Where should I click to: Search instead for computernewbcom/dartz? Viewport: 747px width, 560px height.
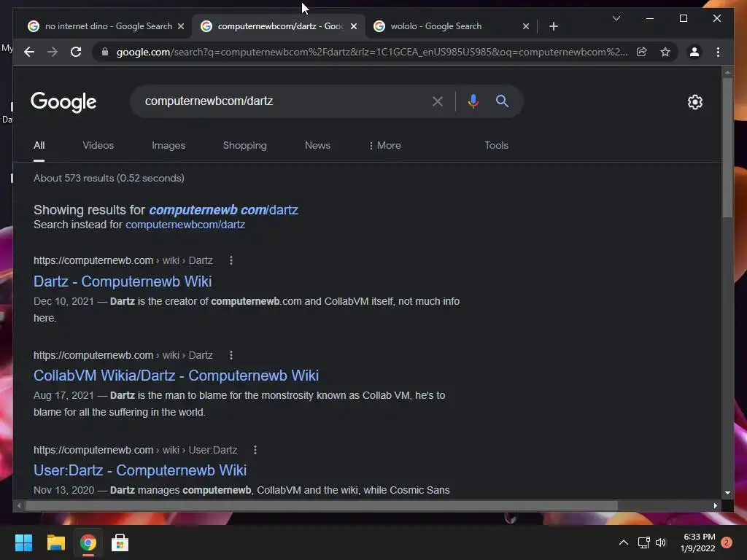click(x=185, y=225)
